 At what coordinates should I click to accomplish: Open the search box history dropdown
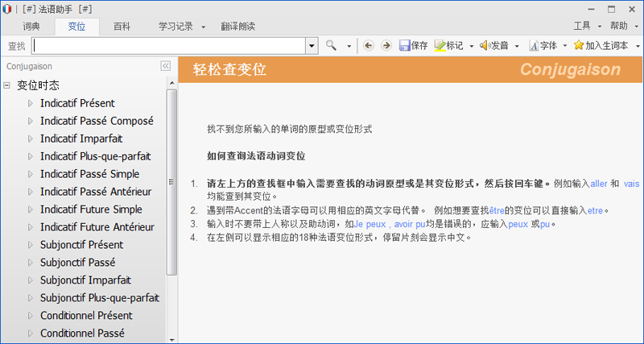click(312, 46)
